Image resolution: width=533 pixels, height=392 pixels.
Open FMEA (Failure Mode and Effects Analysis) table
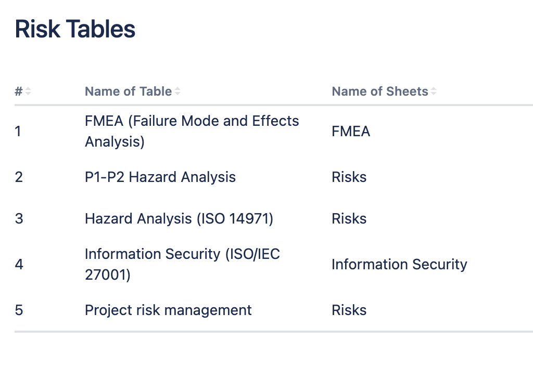pyautogui.click(x=192, y=131)
